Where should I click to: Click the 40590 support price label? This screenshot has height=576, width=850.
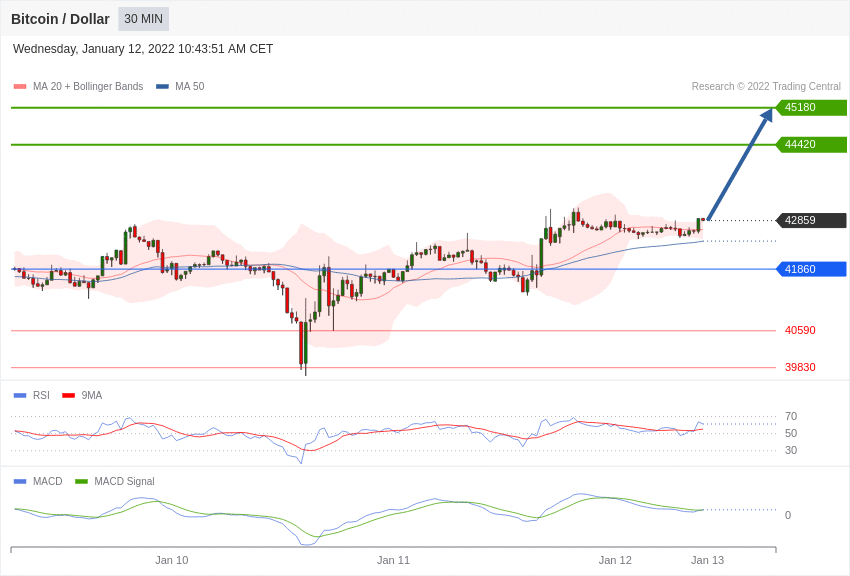click(800, 331)
